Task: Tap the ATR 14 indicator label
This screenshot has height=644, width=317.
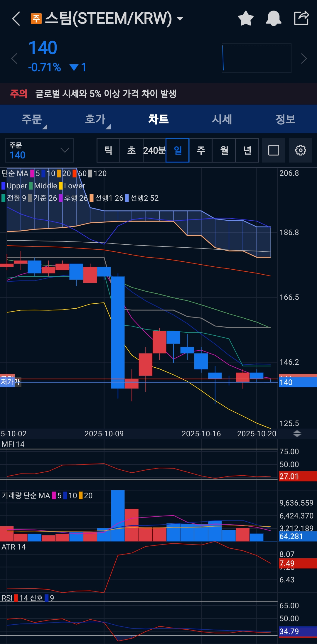Action: tap(14, 547)
